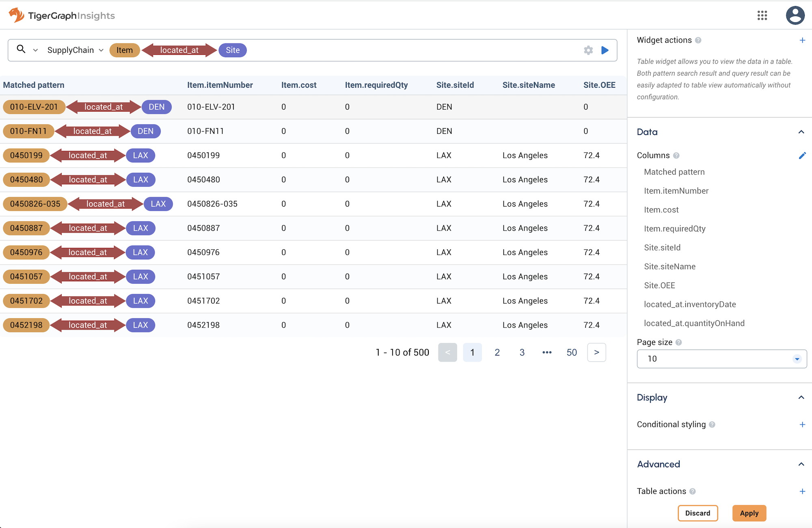The width and height of the screenshot is (812, 528).
Task: Open the SupplyChain graph dropdown
Action: pos(75,50)
